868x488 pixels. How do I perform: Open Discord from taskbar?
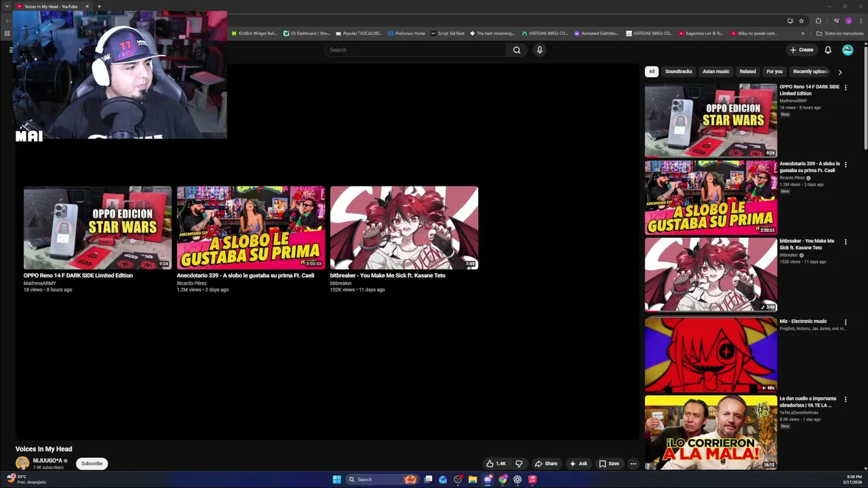point(488,479)
